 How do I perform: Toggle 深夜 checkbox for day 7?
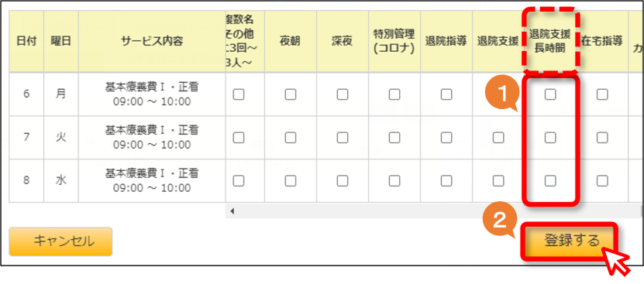(343, 138)
